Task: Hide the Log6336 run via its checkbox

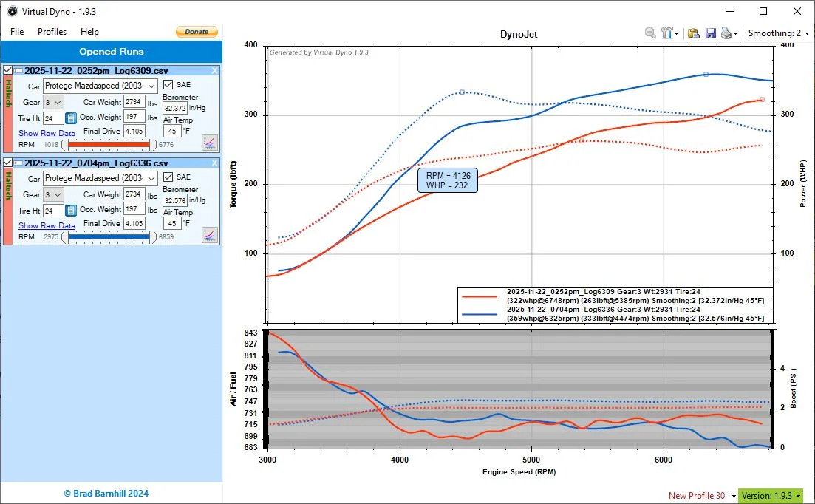Action: (8, 163)
